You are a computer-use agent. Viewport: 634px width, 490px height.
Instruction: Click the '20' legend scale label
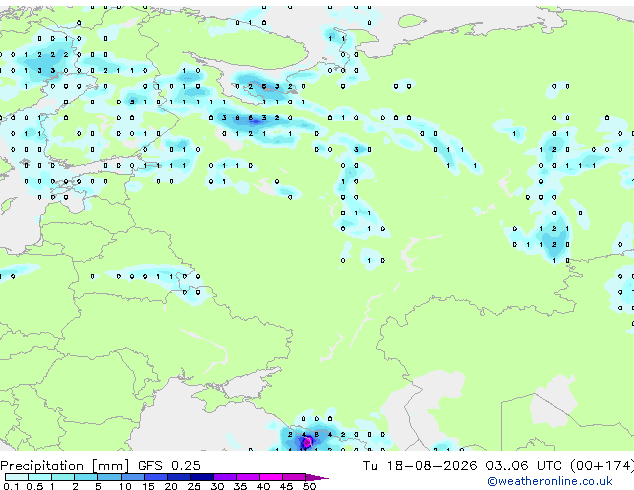(x=171, y=486)
